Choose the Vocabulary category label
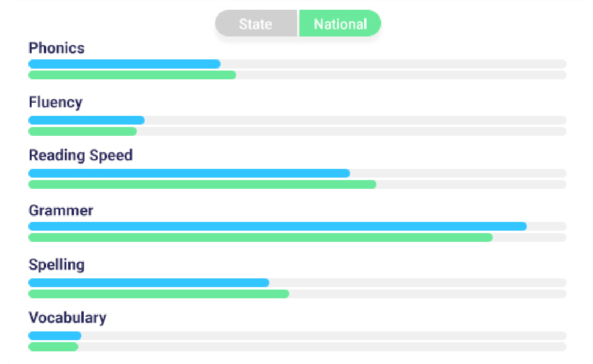Viewport: 593px width, 364px height. 68,318
